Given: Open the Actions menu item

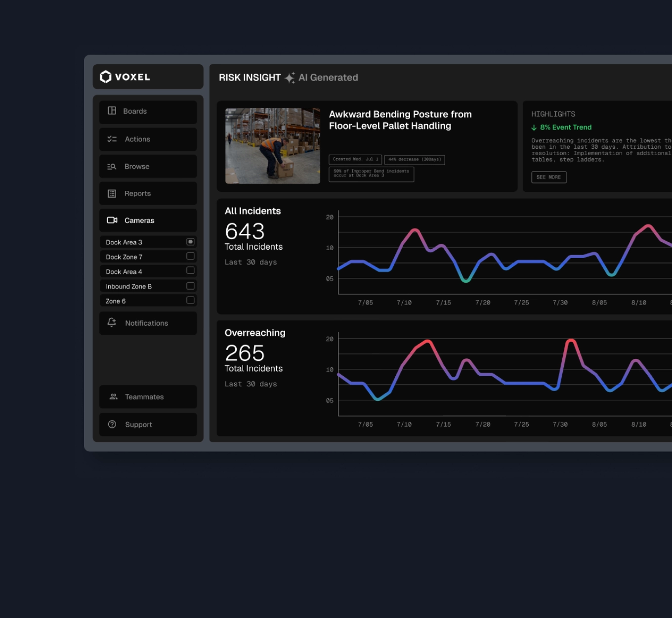Looking at the screenshot, I should pyautogui.click(x=148, y=139).
